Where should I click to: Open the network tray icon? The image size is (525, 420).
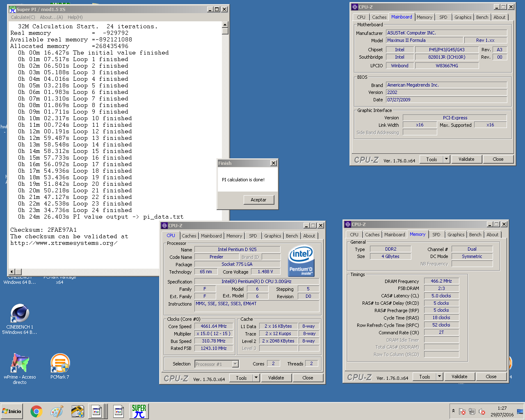tap(472, 411)
